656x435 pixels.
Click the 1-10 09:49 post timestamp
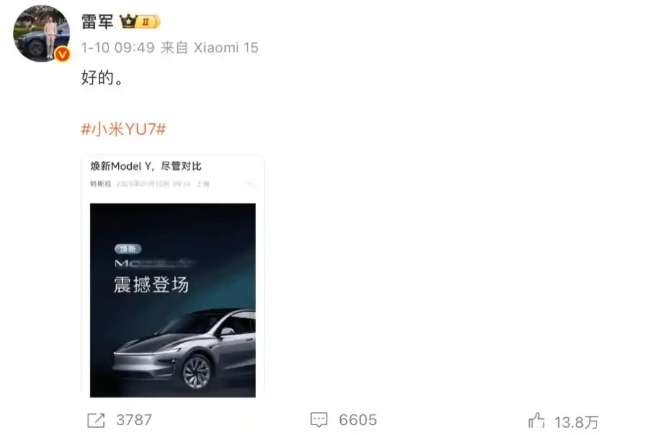coord(118,48)
